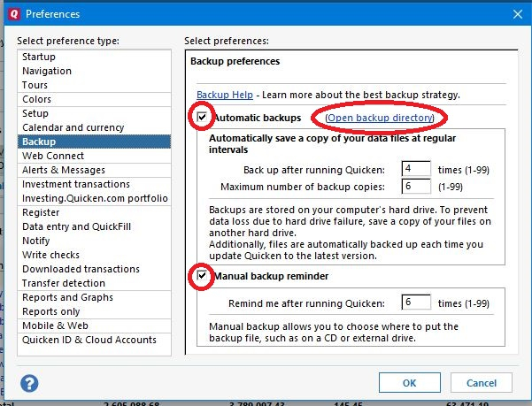
Task: Click the Quicken logo in the title bar
Action: point(14,14)
